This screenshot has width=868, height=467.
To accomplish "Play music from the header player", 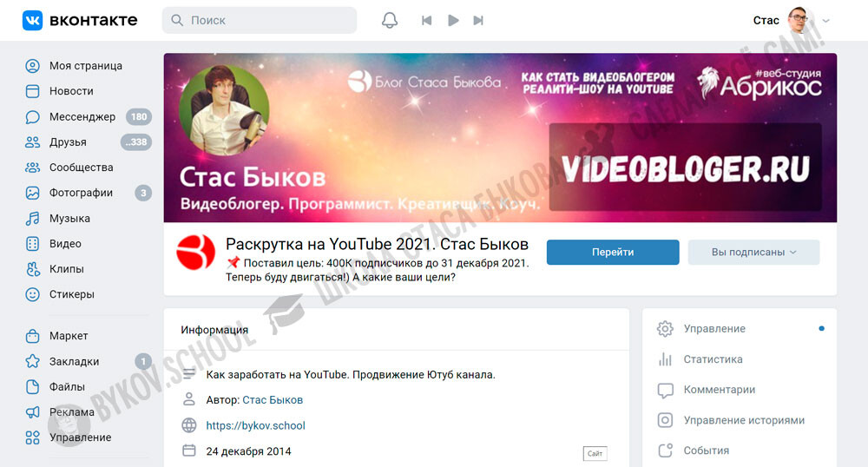I will (x=453, y=20).
